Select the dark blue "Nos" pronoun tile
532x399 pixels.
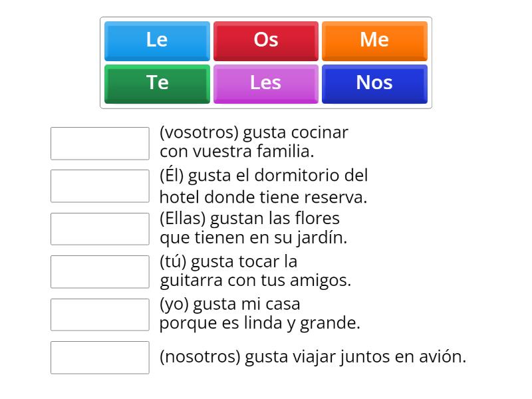pos(374,82)
